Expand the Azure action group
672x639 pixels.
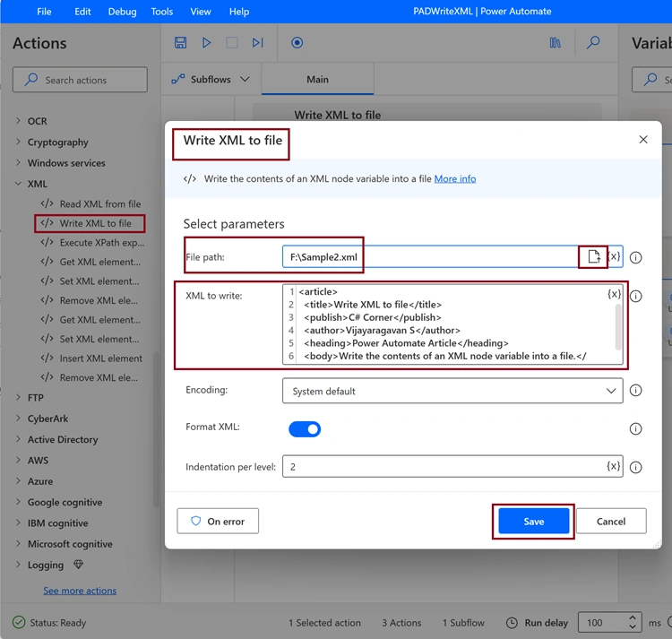coord(18,481)
